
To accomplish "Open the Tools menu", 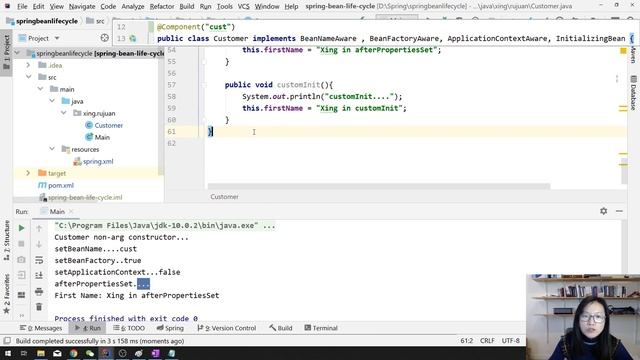I will pyautogui.click(x=224, y=6).
